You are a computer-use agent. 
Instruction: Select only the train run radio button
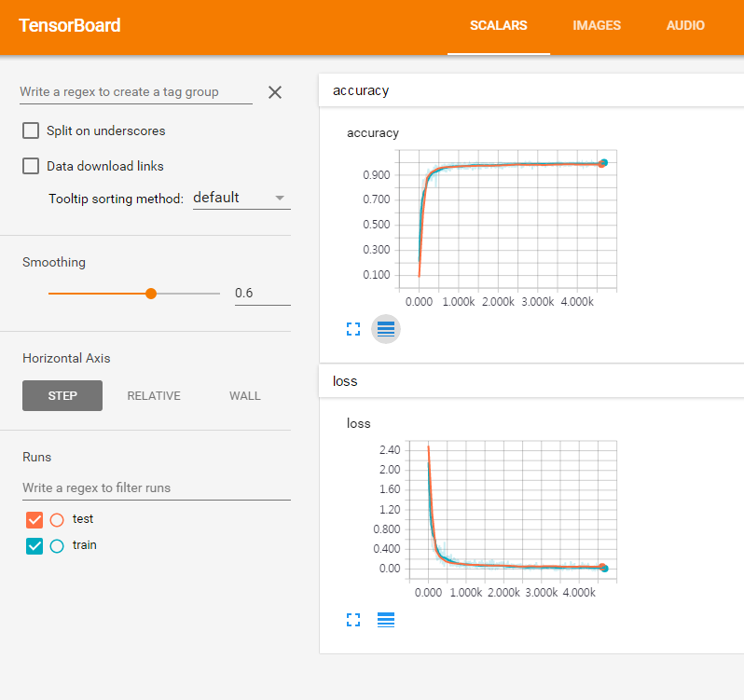57,546
